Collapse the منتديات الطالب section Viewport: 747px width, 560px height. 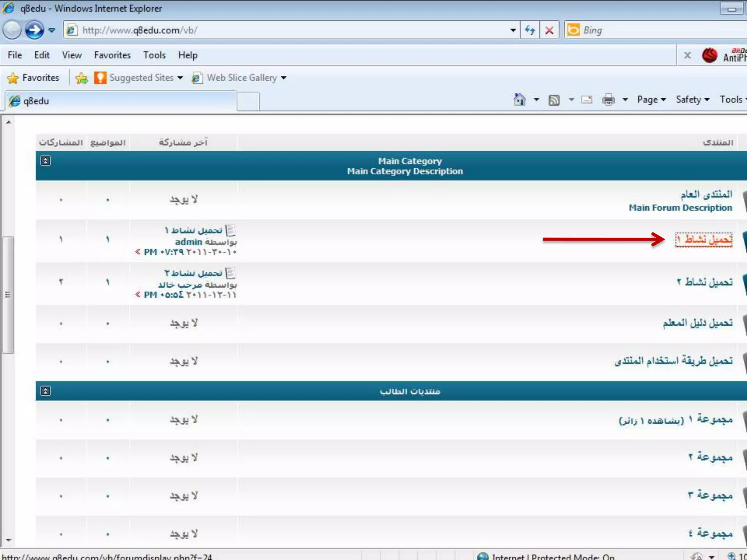(x=45, y=391)
